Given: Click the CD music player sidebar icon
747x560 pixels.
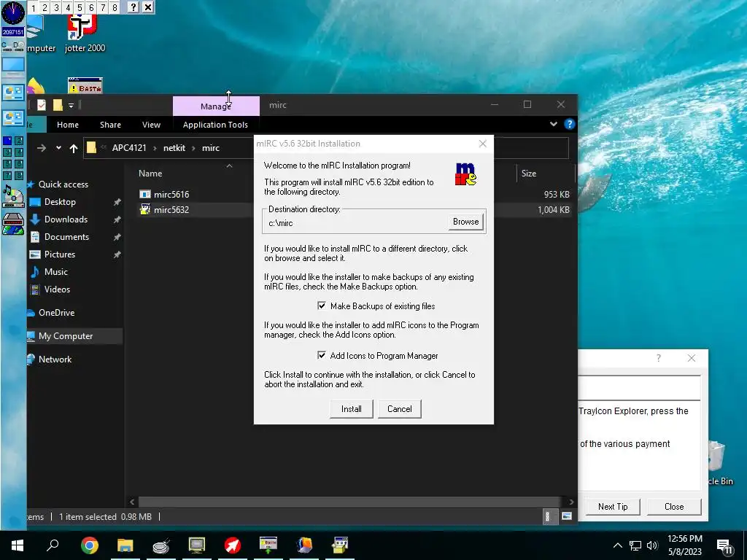Looking at the screenshot, I should click(13, 195).
